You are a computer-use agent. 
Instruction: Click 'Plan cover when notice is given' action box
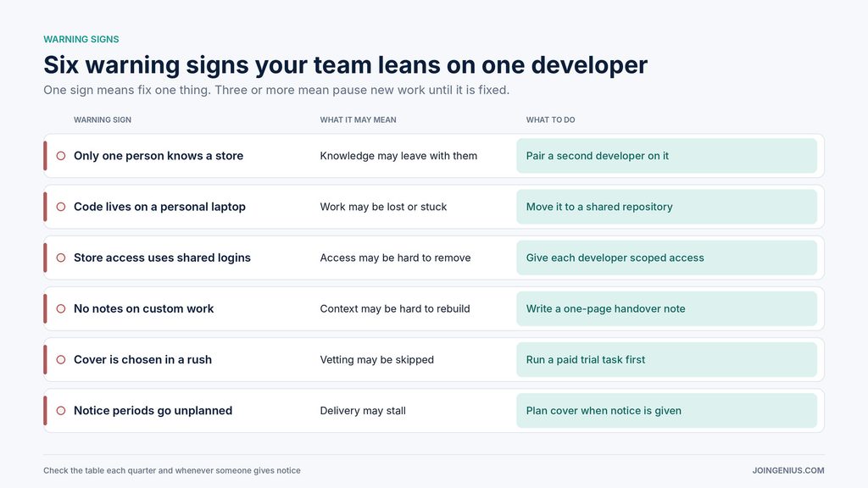pyautogui.click(x=666, y=411)
